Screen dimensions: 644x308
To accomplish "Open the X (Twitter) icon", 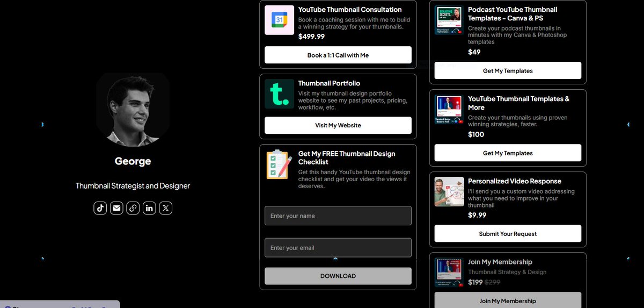I will coord(166,208).
